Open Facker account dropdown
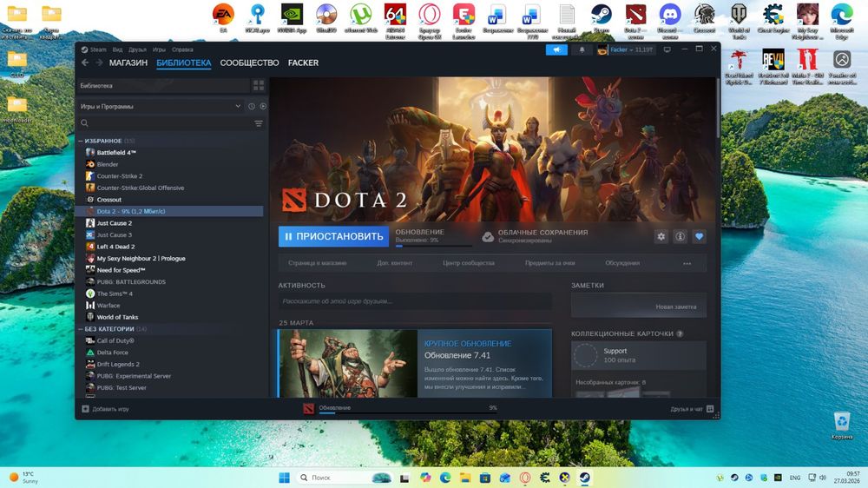Viewport: 868px width, 488px height. coord(626,49)
